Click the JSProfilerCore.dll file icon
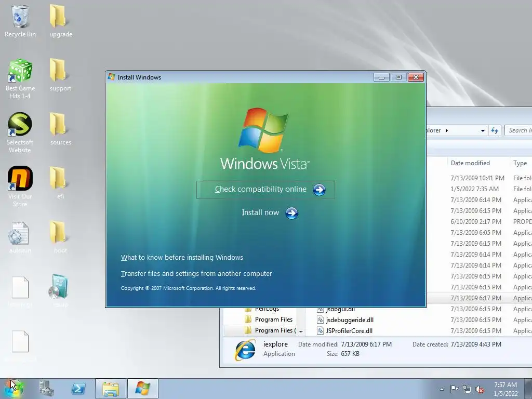Image resolution: width=532 pixels, height=399 pixels. pos(320,330)
